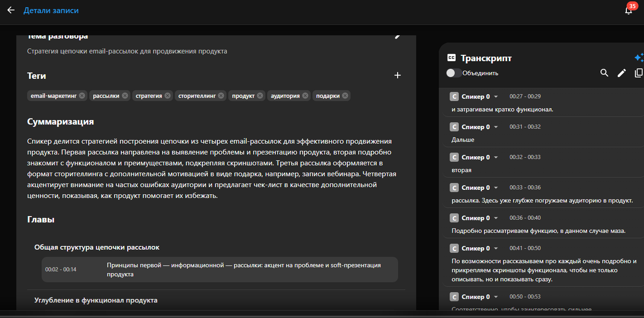Click speaker avatar at 00:27 - 00:29

[454, 97]
